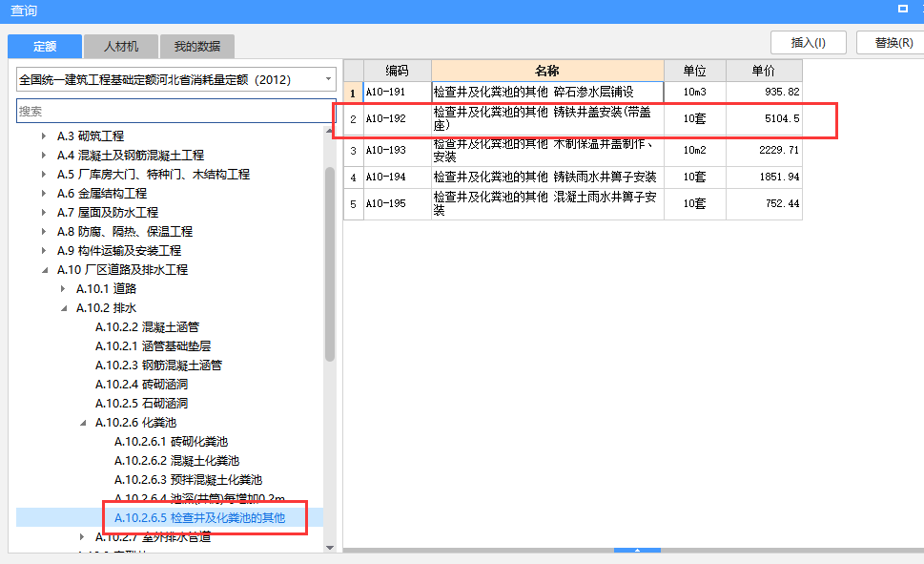
Task: Collapse the A.10.2.6 化粪池 node
Action: (83, 423)
